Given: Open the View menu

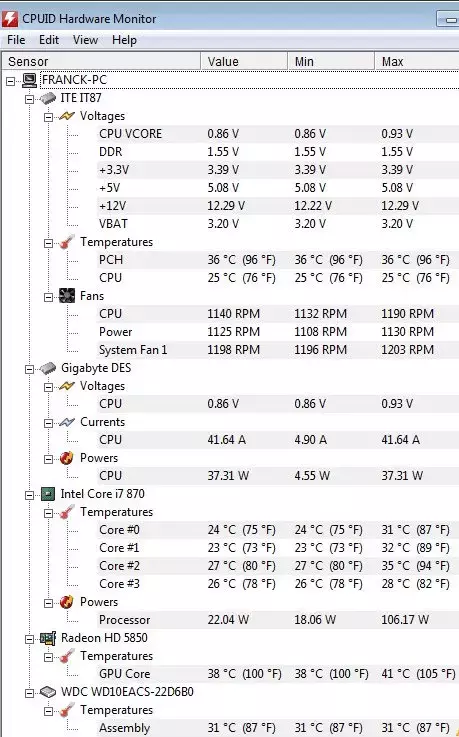Looking at the screenshot, I should [86, 40].
